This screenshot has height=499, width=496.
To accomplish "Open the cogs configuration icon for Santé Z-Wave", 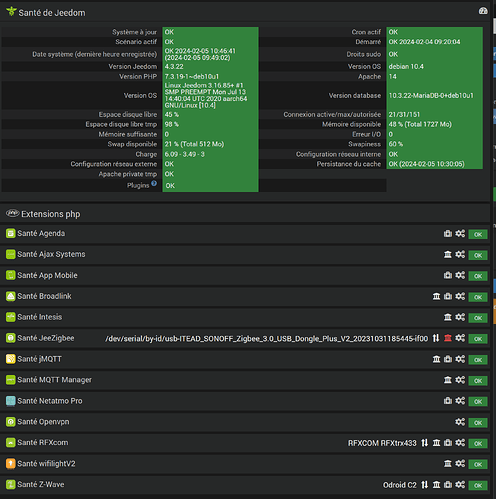I will (460, 484).
